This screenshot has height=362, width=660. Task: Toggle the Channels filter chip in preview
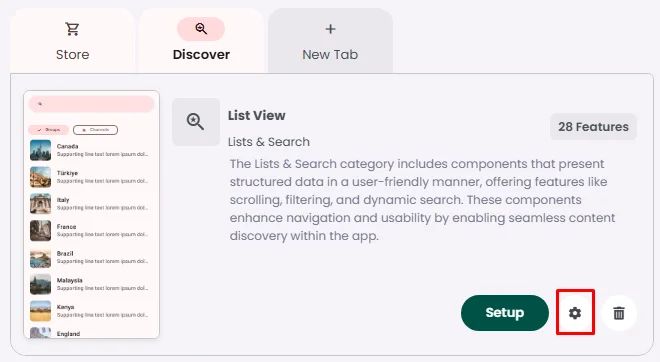(x=96, y=130)
